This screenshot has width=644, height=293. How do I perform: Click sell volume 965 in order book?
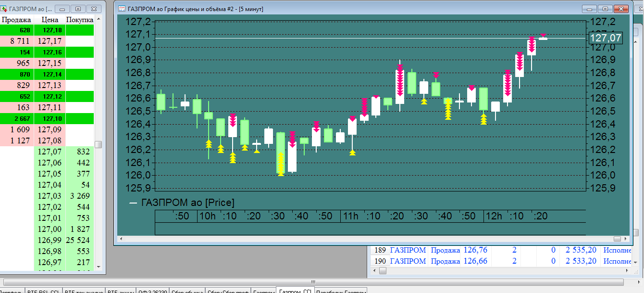(17, 64)
